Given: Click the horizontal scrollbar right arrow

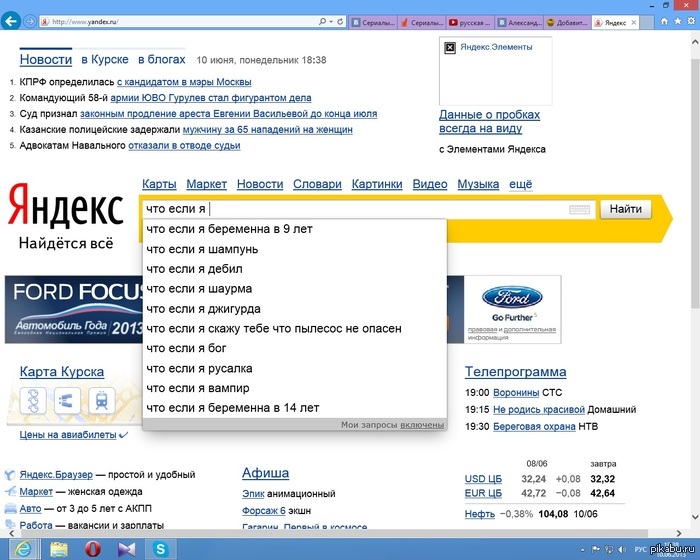Looking at the screenshot, I should point(679,533).
